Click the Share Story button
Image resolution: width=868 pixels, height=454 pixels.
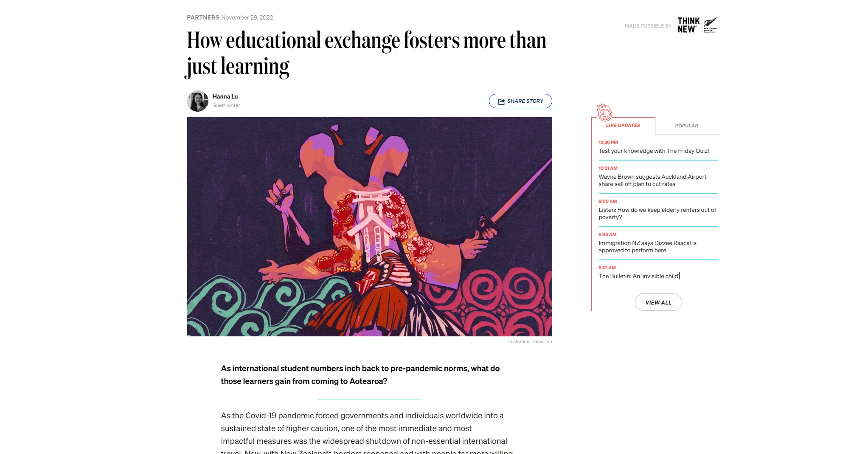click(x=520, y=101)
